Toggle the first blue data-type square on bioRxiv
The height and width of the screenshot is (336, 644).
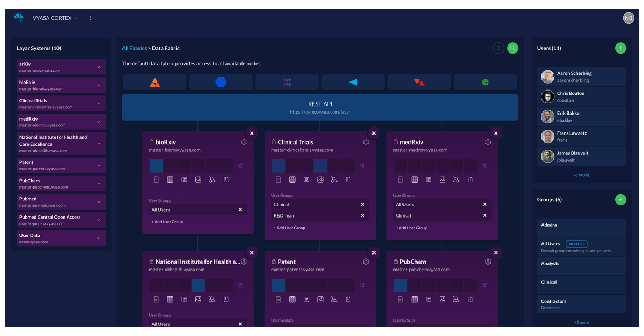pos(156,166)
